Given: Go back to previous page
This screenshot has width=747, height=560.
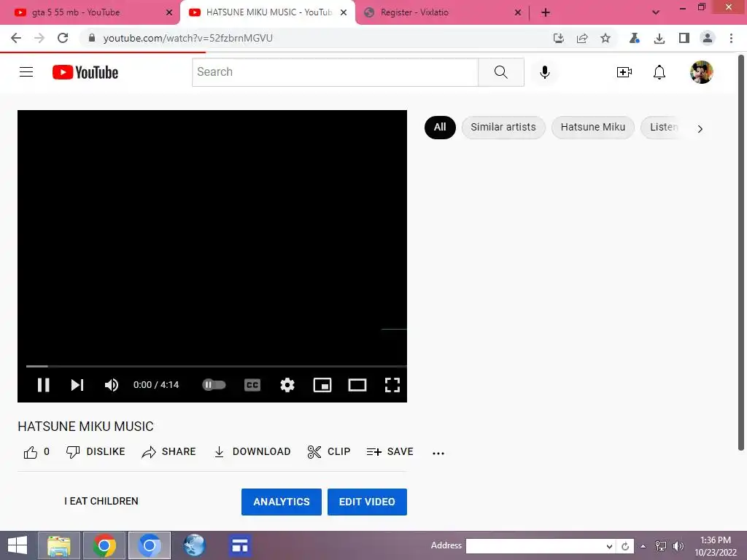Looking at the screenshot, I should pos(16,38).
